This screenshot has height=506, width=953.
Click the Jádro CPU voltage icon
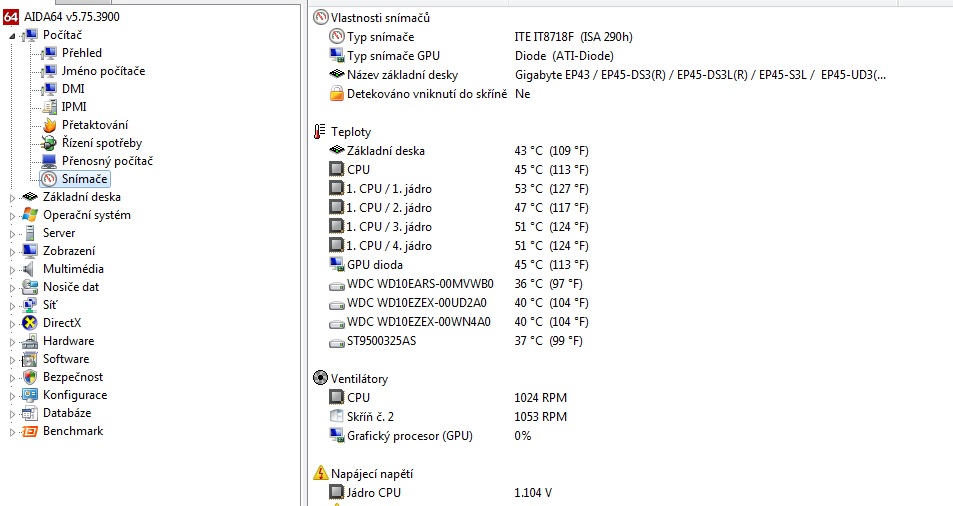(336, 492)
